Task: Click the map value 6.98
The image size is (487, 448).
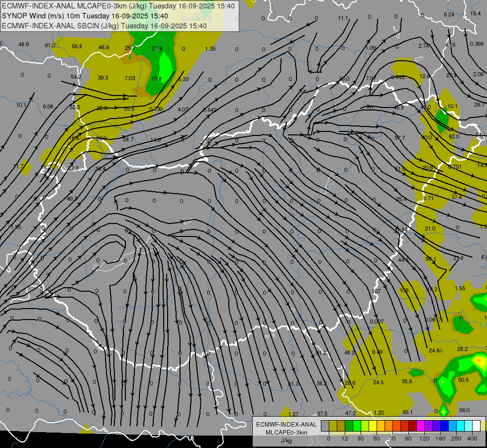Action: pos(48,107)
